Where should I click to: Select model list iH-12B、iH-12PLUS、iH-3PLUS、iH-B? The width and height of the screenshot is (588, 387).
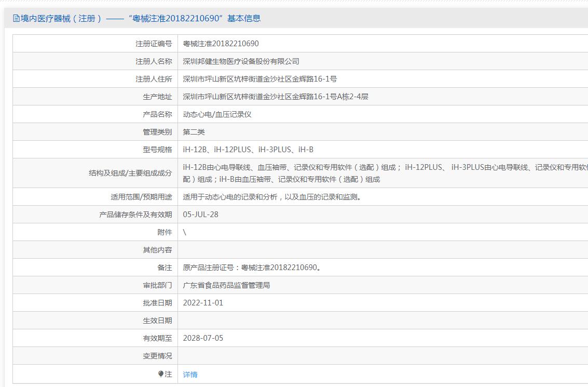[x=248, y=150]
